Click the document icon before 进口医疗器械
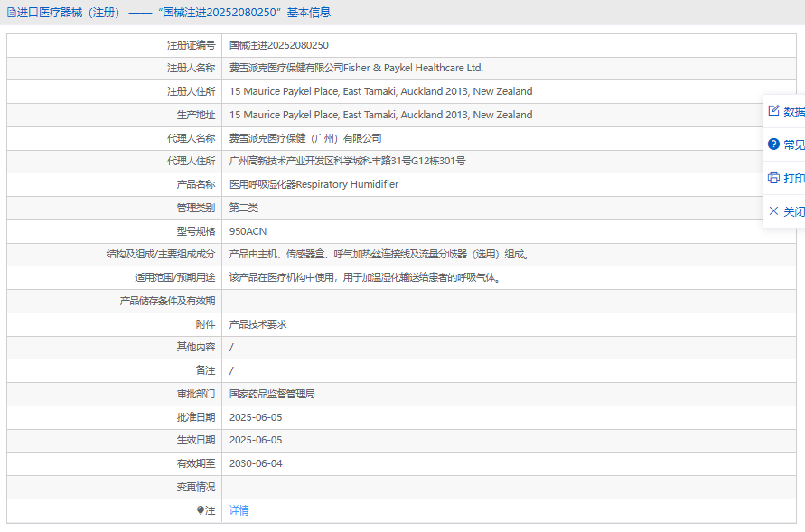 (12, 13)
